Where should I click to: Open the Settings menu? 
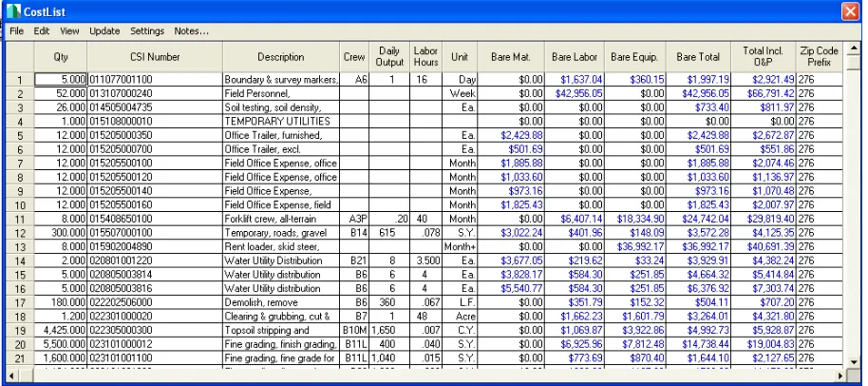tap(147, 31)
